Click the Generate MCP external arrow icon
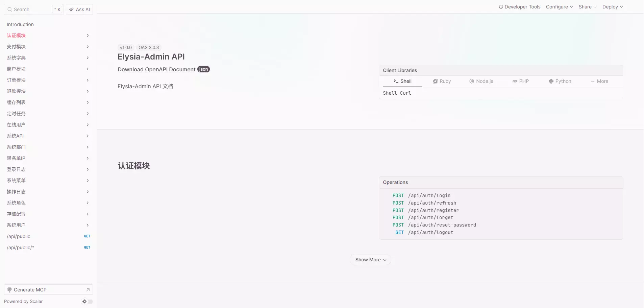Screen dimensions: 644x308 88,290
